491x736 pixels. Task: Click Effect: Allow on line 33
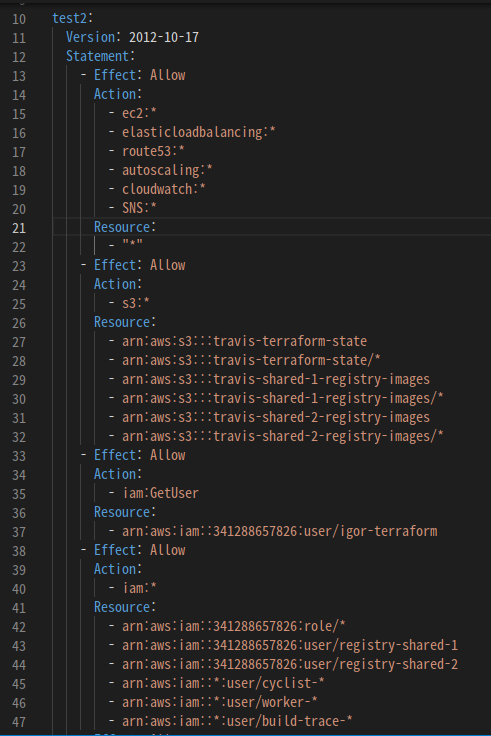[139, 455]
